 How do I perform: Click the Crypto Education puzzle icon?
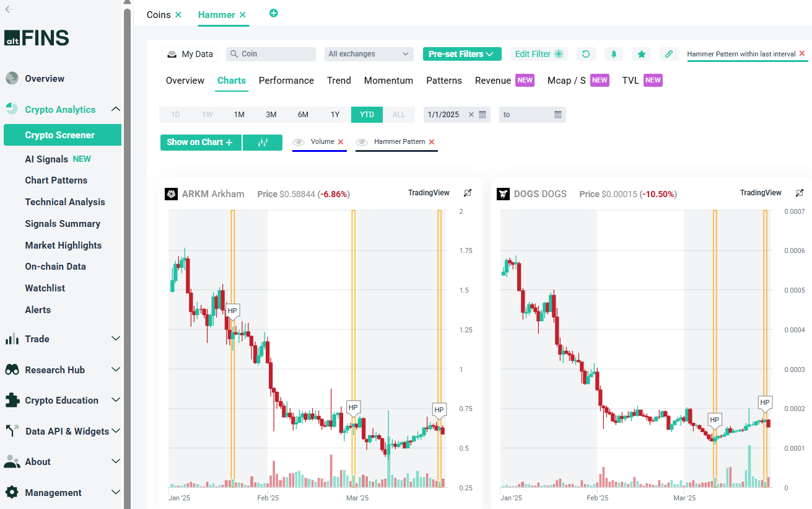[x=12, y=400]
